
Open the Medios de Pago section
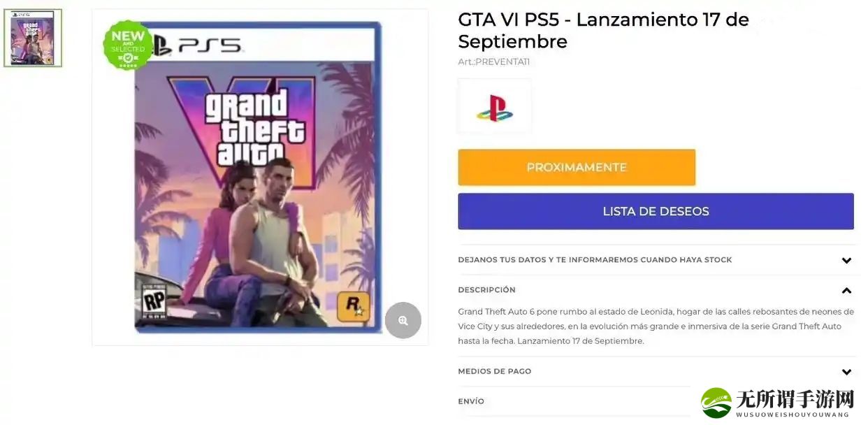(657, 372)
